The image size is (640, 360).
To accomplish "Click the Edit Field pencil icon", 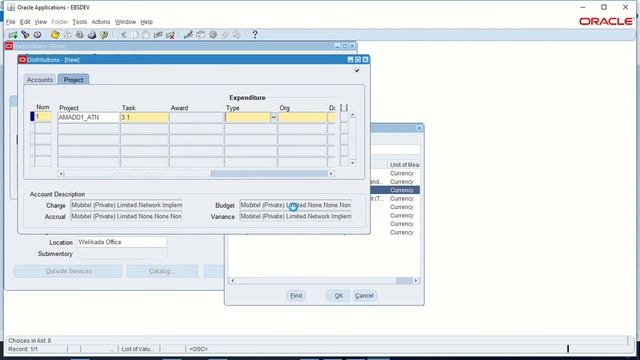I will [x=188, y=35].
